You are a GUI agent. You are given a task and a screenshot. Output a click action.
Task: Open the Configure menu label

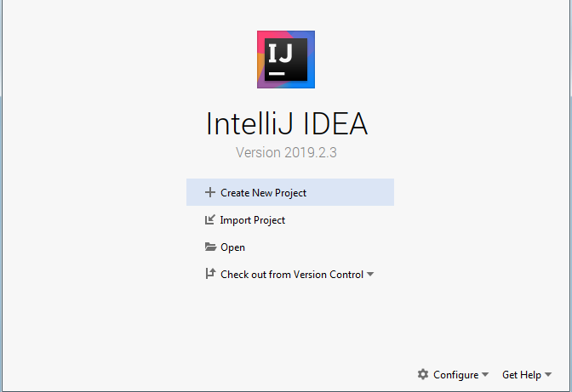[x=455, y=374]
